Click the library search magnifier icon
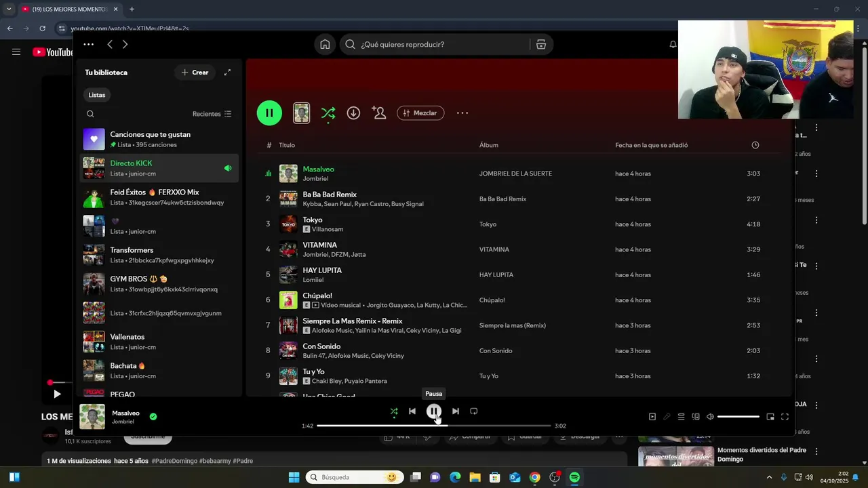This screenshot has height=488, width=868. pyautogui.click(x=90, y=114)
